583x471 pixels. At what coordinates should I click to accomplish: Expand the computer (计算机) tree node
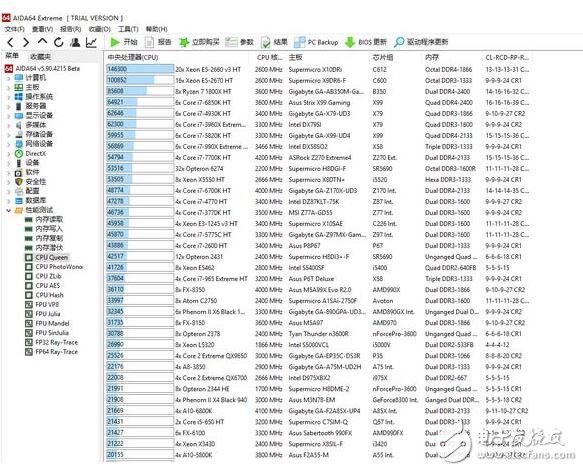click(x=9, y=78)
